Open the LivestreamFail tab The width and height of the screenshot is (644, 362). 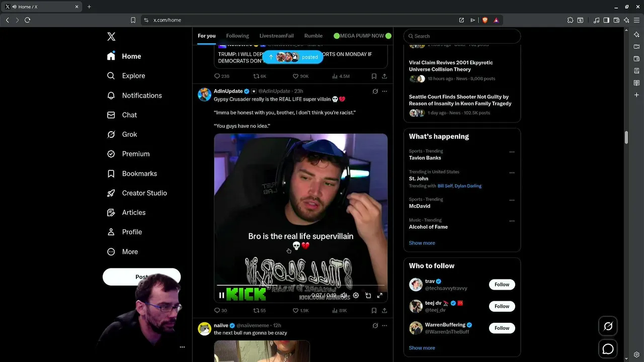pyautogui.click(x=276, y=36)
